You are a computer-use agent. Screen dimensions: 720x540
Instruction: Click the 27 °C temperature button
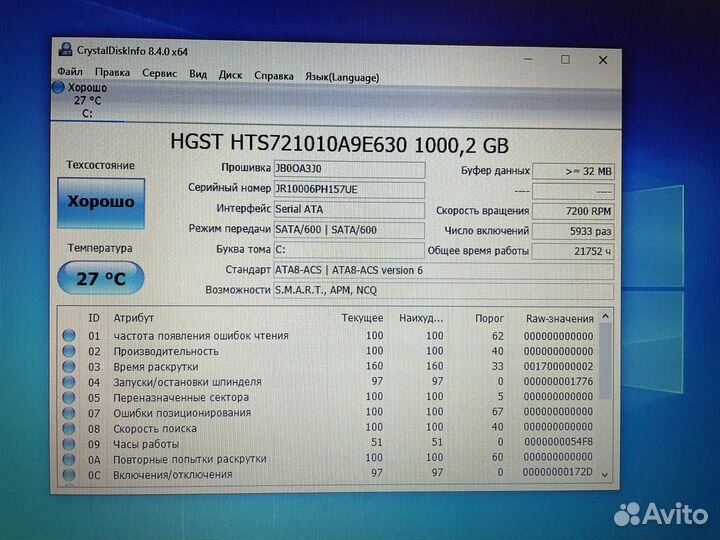(101, 278)
